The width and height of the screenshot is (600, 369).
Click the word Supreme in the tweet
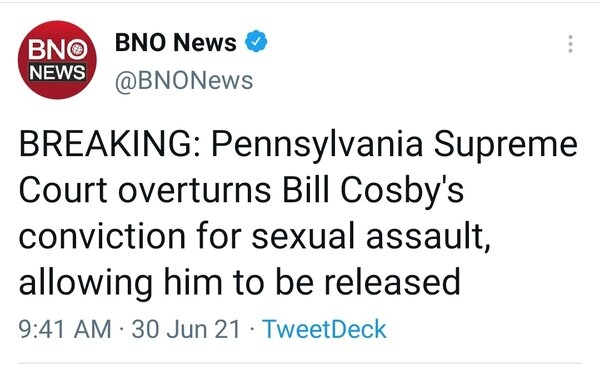click(505, 146)
